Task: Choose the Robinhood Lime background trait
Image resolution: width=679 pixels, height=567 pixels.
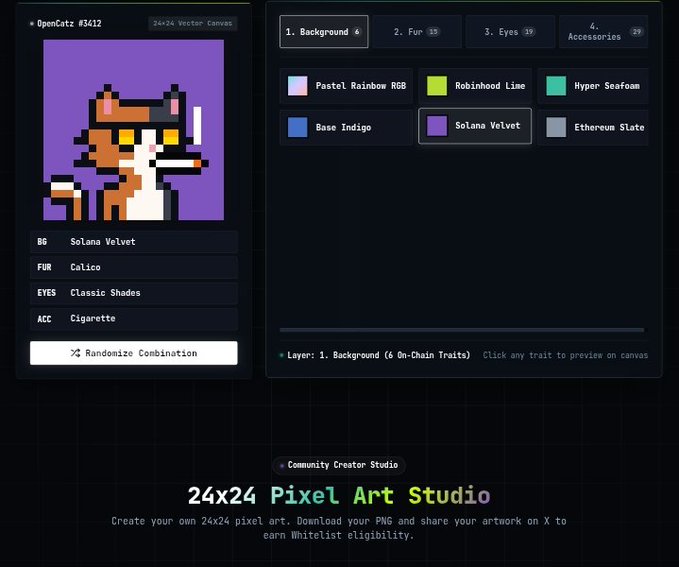Action: [x=475, y=86]
